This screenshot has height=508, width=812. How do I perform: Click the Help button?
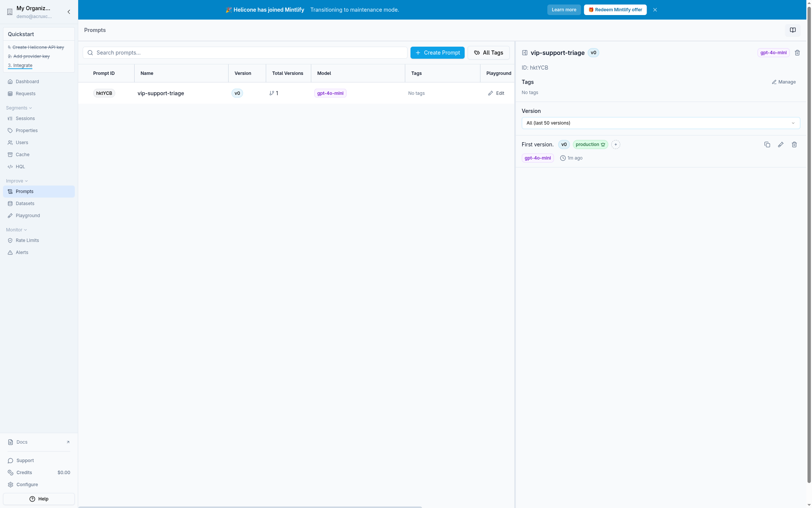point(39,499)
